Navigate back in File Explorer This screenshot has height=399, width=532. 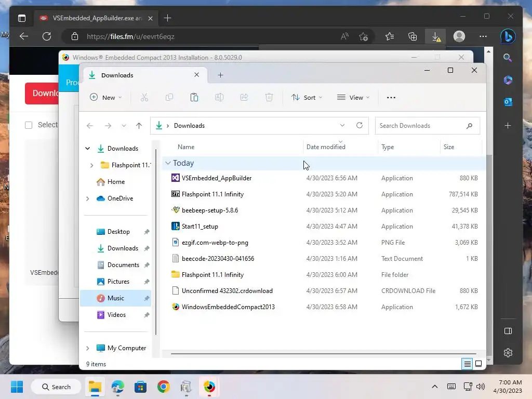tap(90, 126)
